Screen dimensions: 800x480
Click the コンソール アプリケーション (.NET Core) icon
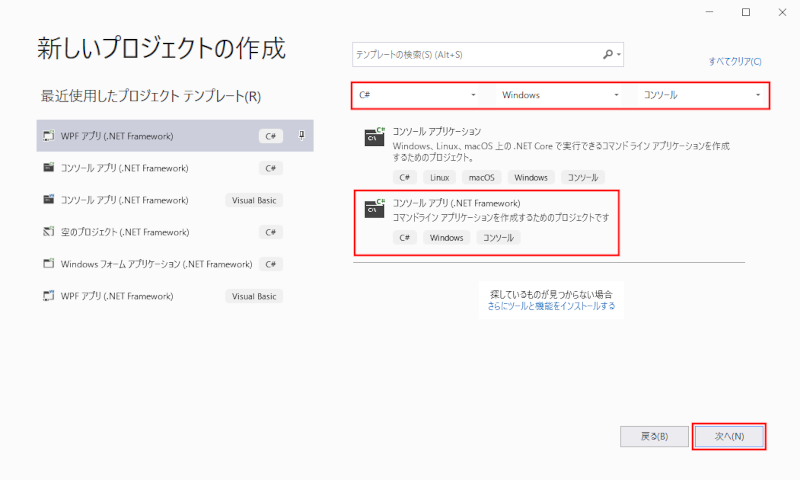tap(375, 137)
